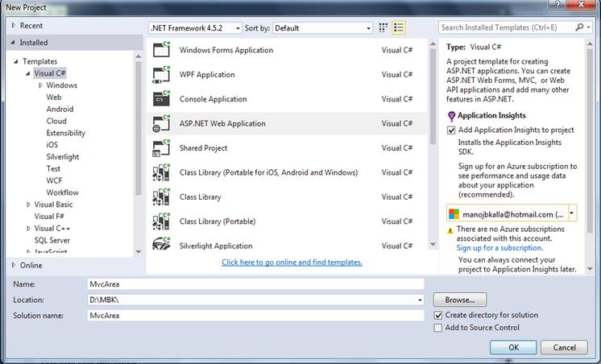Screen dimensions: 601x364
Task: Uncheck Add Application Insights to project
Action: click(x=452, y=130)
